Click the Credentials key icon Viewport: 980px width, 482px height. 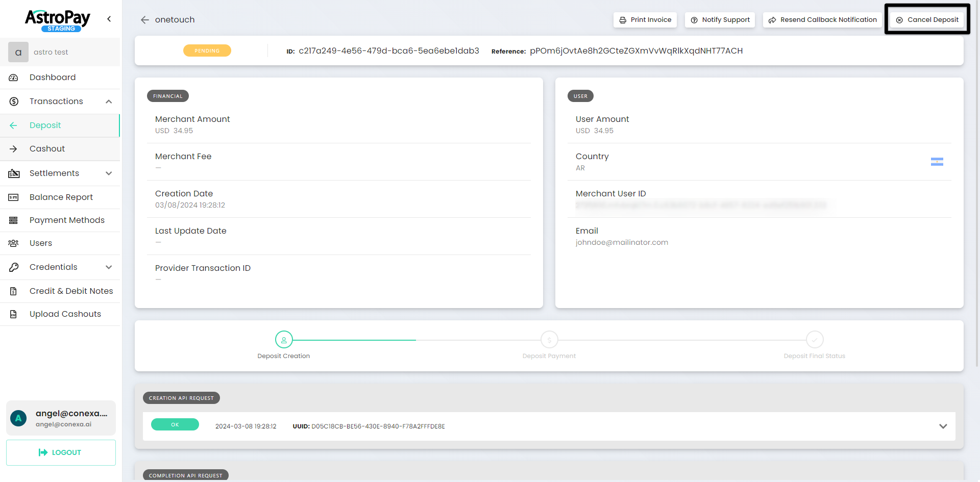(x=14, y=267)
